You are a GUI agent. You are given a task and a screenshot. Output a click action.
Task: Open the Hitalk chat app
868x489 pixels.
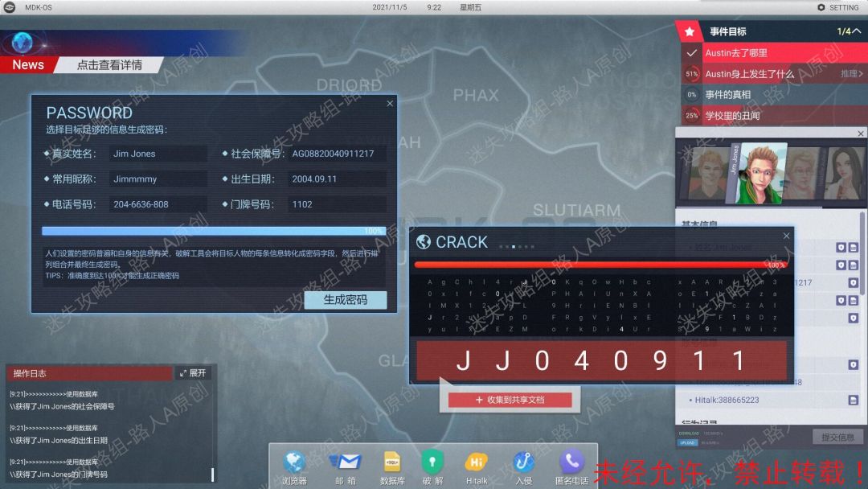point(476,467)
